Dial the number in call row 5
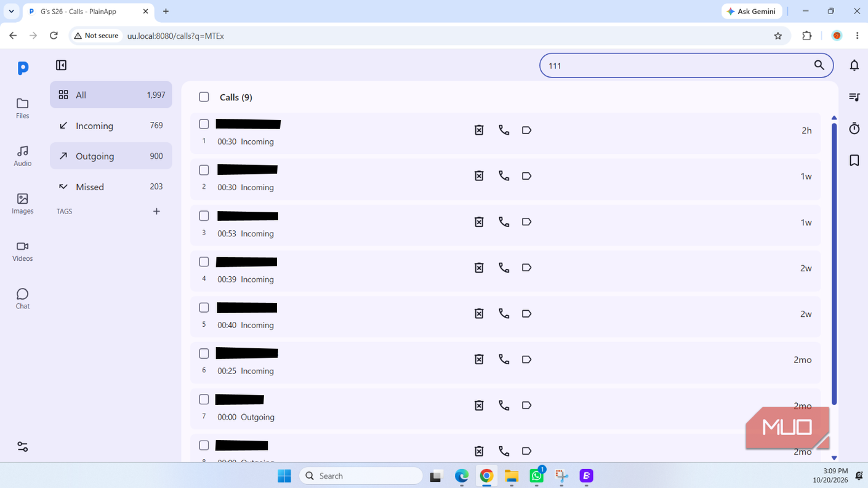The width and height of the screenshot is (868, 488). [x=504, y=314]
